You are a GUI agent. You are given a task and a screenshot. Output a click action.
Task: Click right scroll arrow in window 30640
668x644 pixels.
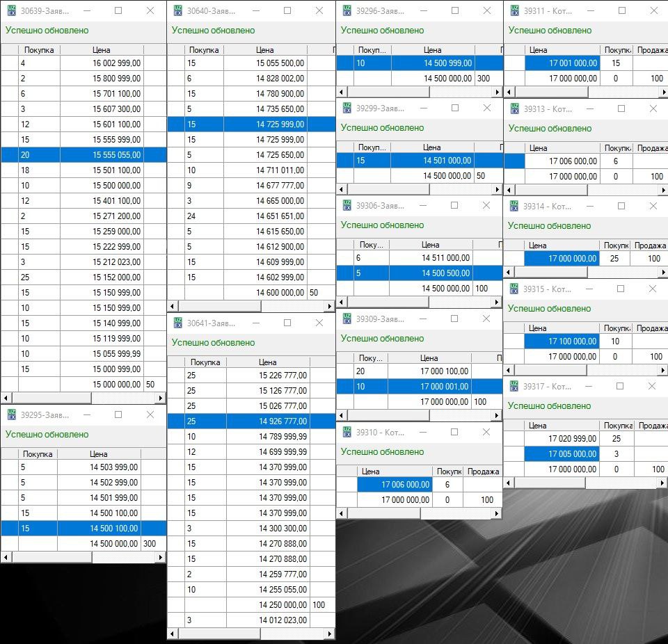pyautogui.click(x=330, y=306)
